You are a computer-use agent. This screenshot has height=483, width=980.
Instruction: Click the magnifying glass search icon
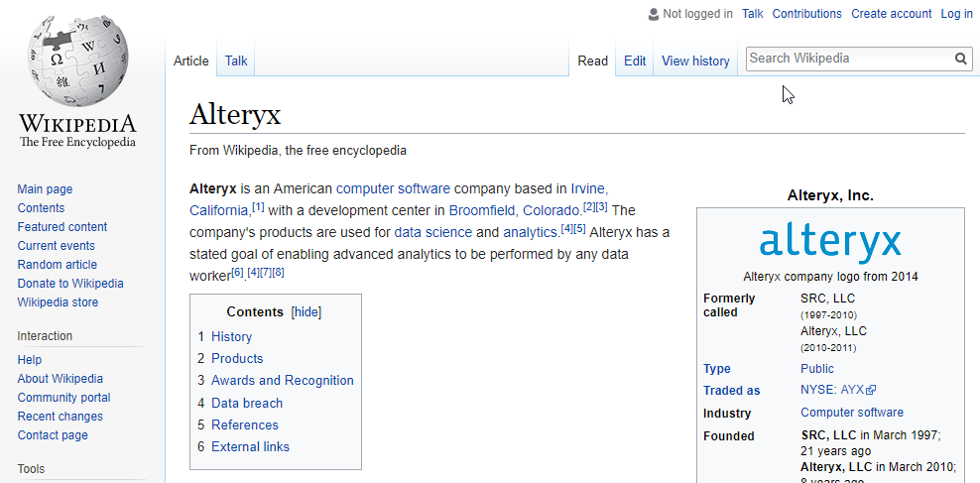[x=960, y=59]
